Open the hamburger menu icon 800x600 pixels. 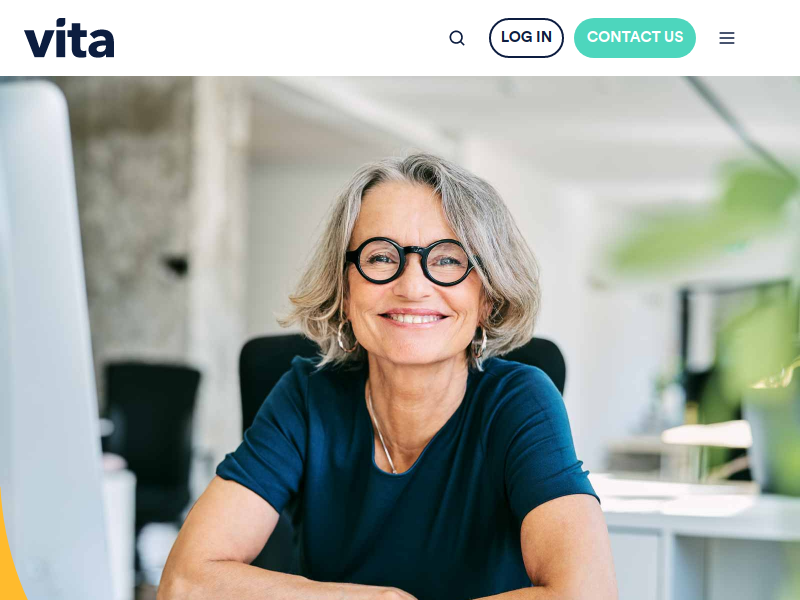tap(727, 38)
